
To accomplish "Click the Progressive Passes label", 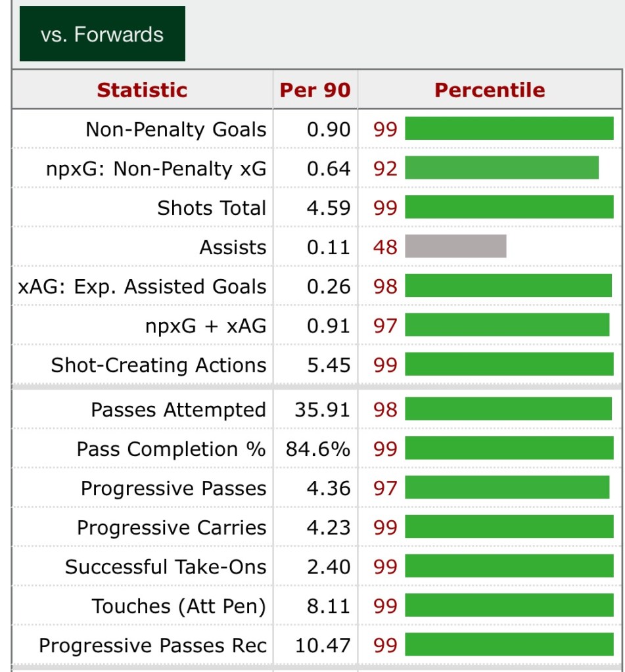I will [x=174, y=489].
